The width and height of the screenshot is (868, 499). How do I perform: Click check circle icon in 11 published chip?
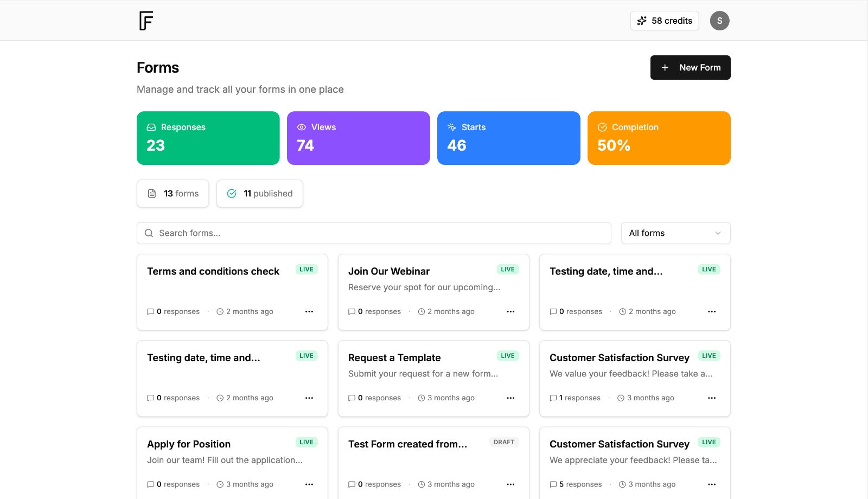(232, 194)
